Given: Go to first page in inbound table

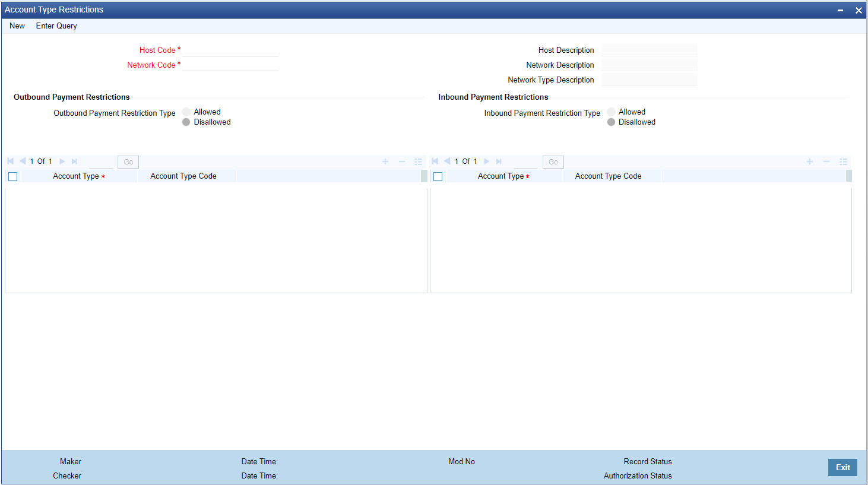Looking at the screenshot, I should click(x=435, y=161).
